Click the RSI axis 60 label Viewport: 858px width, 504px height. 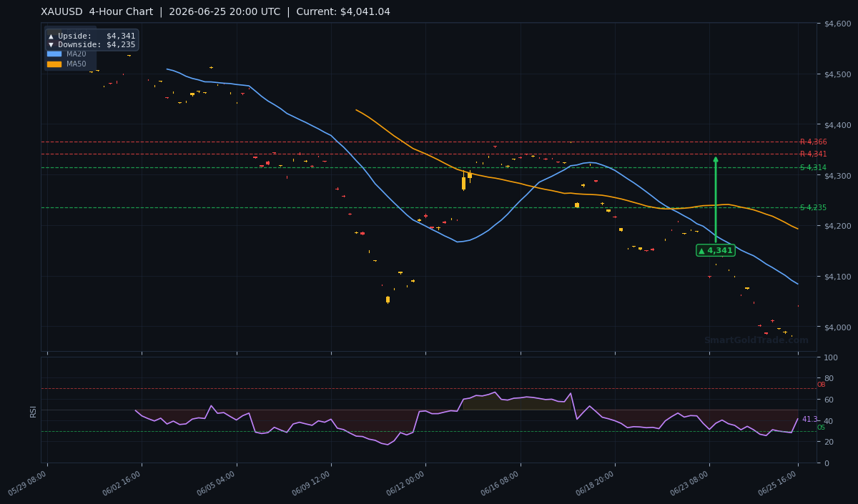coord(828,400)
